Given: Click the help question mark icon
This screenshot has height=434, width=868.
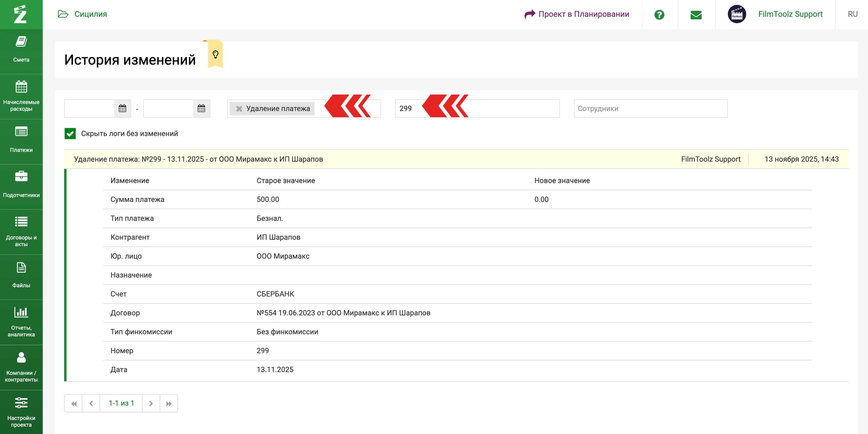Looking at the screenshot, I should pos(659,14).
